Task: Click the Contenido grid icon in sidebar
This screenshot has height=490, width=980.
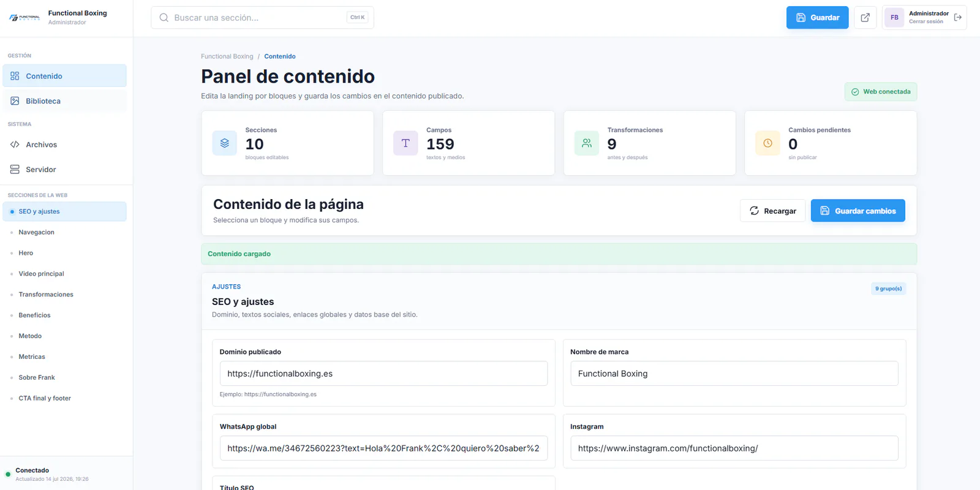Action: coord(15,76)
